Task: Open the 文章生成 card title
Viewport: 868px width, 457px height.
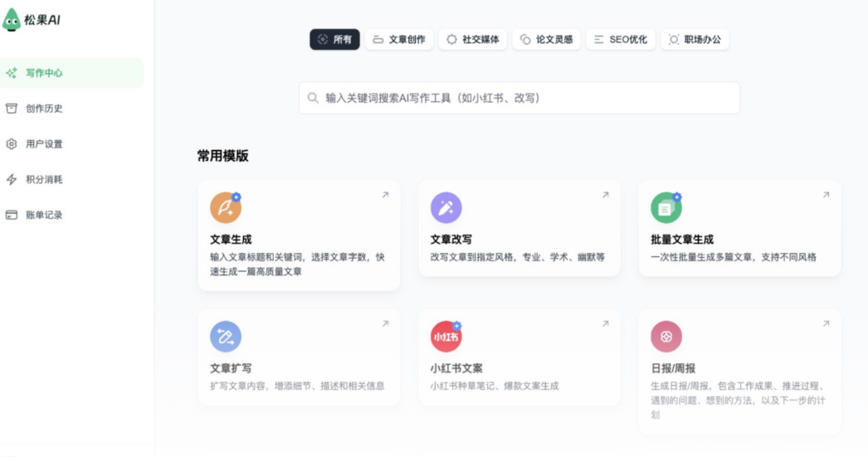Action: click(x=231, y=240)
